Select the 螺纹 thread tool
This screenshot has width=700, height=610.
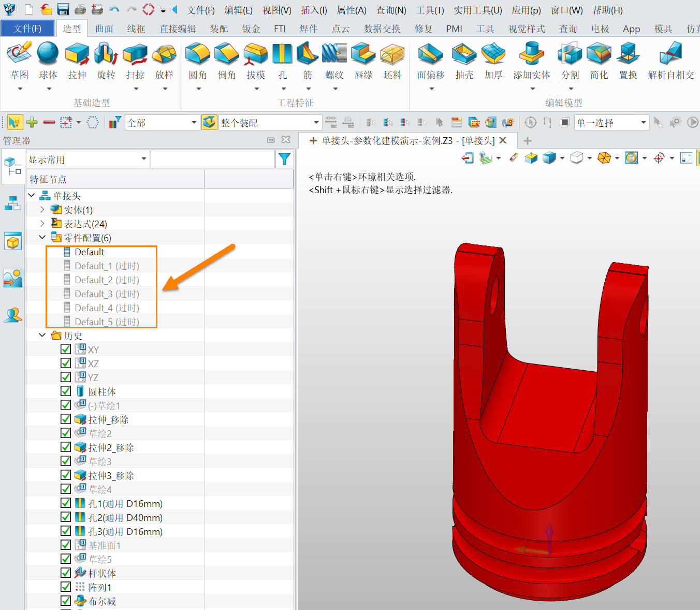click(x=334, y=62)
